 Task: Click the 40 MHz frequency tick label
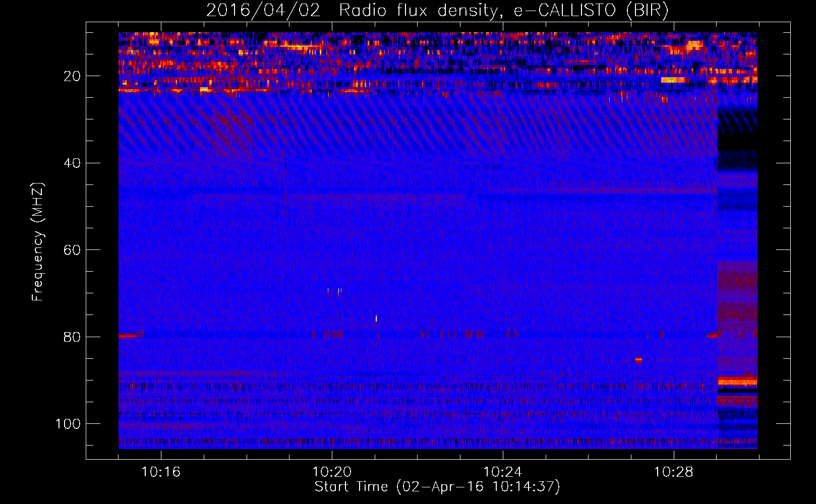[73, 163]
